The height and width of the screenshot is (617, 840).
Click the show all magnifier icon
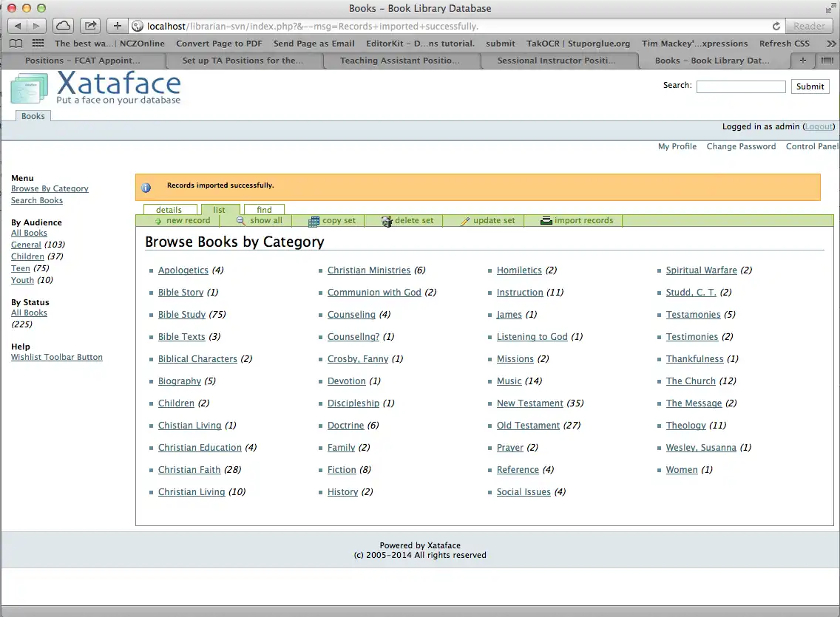(240, 220)
